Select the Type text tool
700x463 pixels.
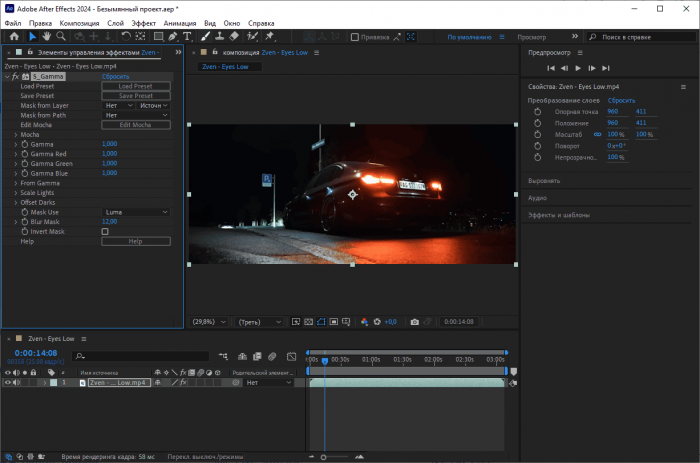[x=187, y=37]
